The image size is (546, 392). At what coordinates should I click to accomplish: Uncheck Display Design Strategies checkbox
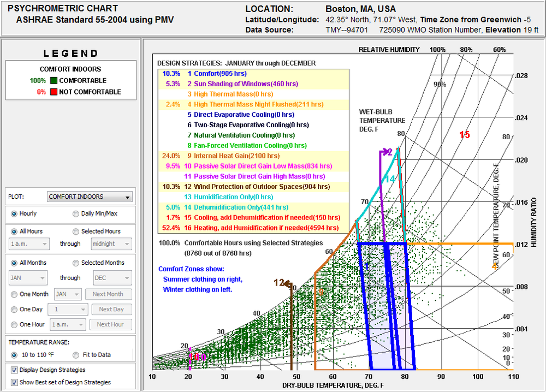pyautogui.click(x=14, y=370)
